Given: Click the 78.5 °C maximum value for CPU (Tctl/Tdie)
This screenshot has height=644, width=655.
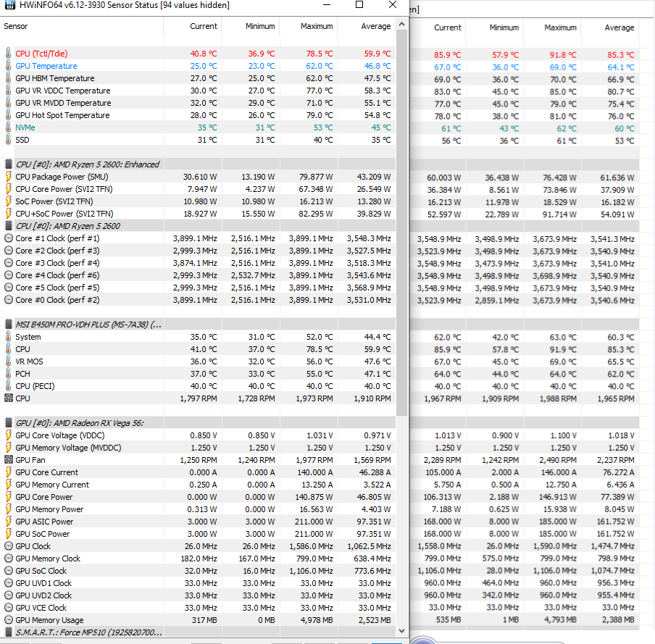Looking at the screenshot, I should point(319,54).
